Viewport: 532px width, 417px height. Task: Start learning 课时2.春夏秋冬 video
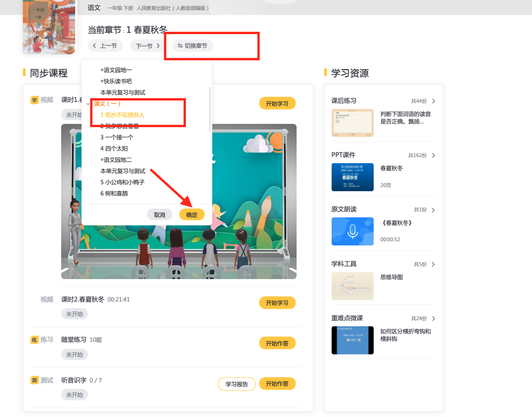point(277,303)
